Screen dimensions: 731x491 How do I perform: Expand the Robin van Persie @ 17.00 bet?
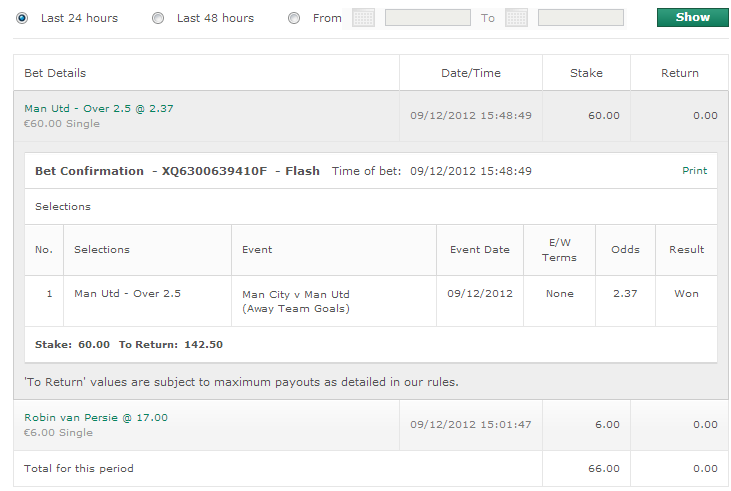96,418
